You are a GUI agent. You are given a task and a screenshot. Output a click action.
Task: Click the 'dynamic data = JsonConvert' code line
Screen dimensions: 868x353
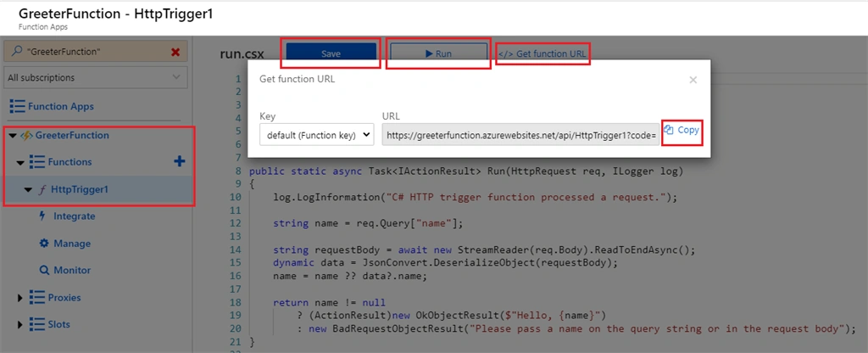pyautogui.click(x=445, y=262)
